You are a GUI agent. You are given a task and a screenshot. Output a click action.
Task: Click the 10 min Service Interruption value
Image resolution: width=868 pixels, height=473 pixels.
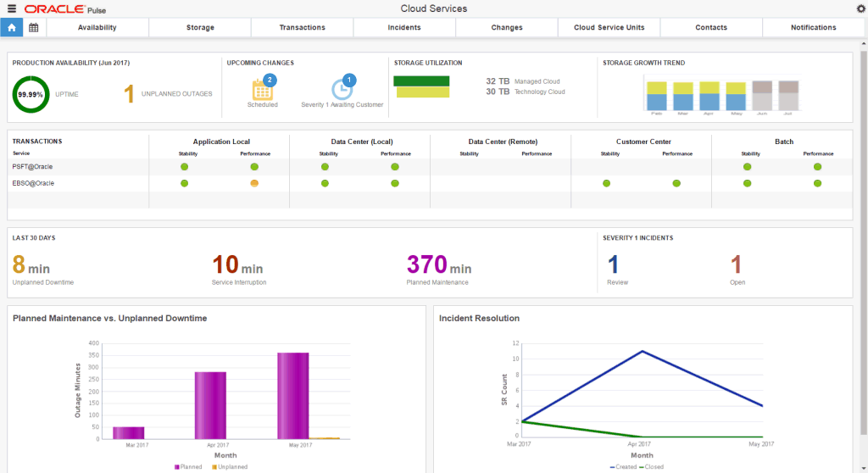pos(237,265)
